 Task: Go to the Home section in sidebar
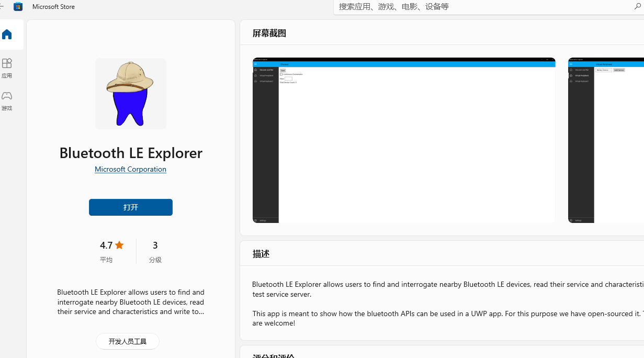tap(7, 35)
